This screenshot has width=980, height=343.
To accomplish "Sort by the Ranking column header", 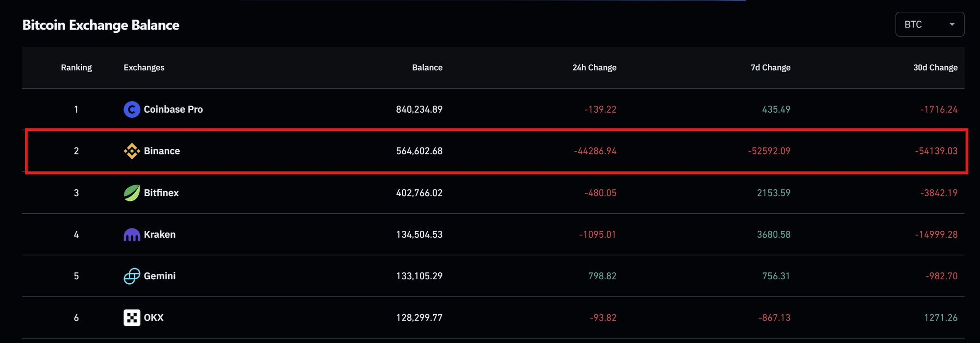I will [x=76, y=68].
